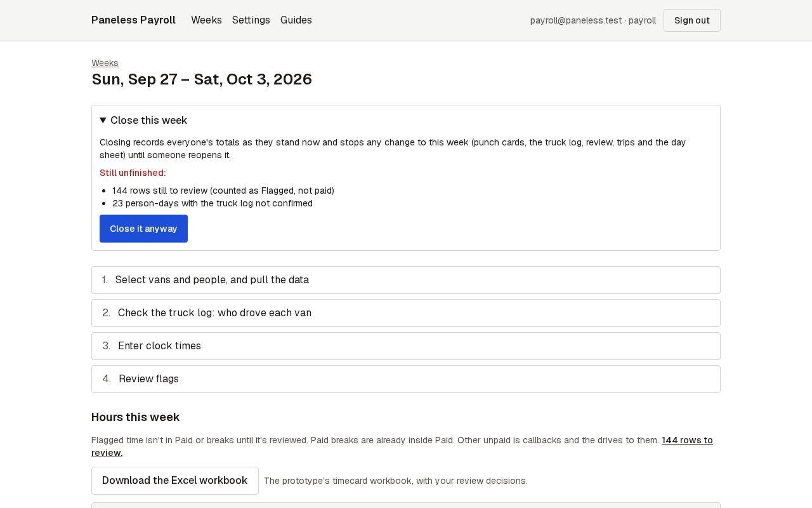The width and height of the screenshot is (812, 508).
Task: Expand step 4 Review flags
Action: coord(406,379)
